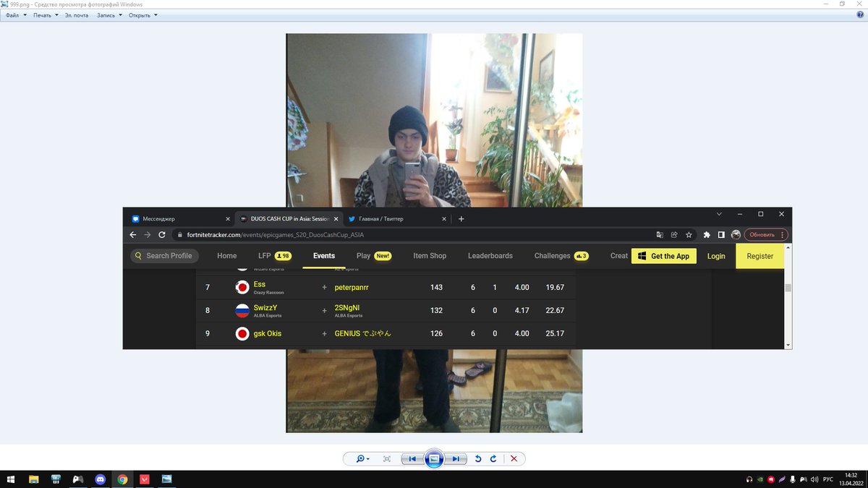This screenshot has width=868, height=488.
Task: Click the Login link
Action: pyautogui.click(x=716, y=256)
